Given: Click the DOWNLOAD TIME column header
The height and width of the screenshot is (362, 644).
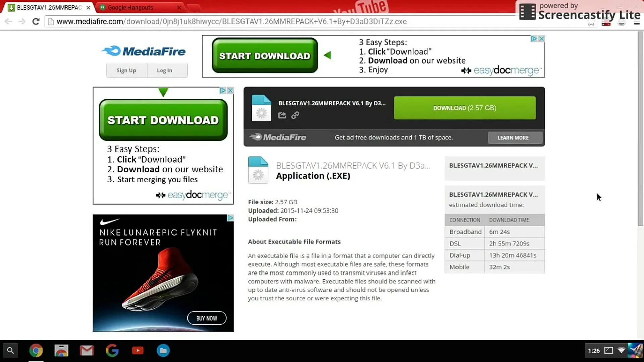Looking at the screenshot, I should point(509,220).
